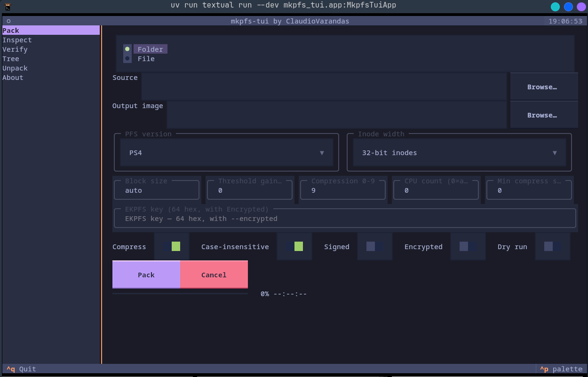The width and height of the screenshot is (588, 377).
Task: Click the red Cancel button
Action: tap(214, 275)
